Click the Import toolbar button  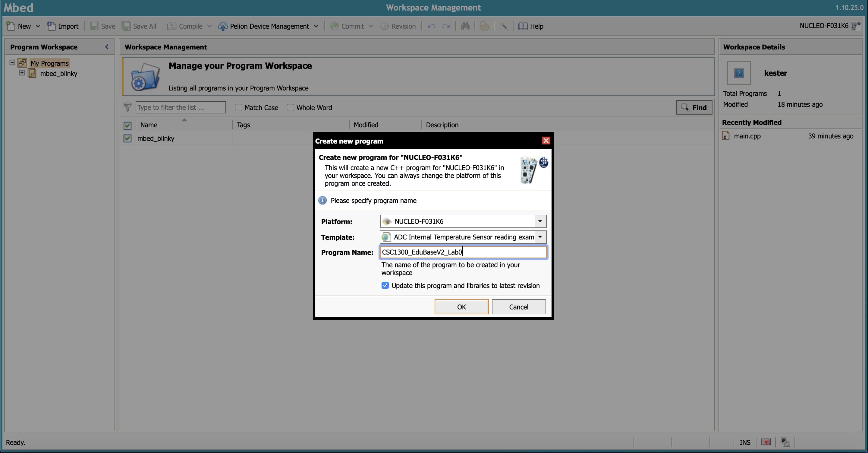pos(63,26)
